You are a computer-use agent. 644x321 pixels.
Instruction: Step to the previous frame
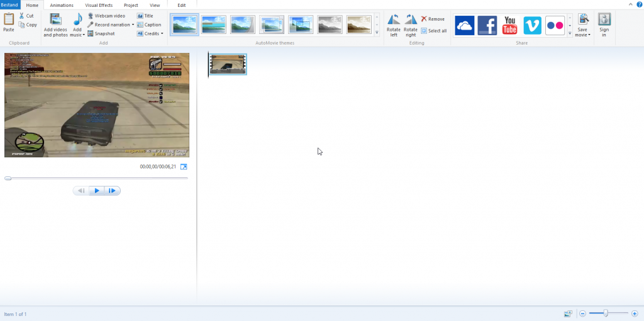pos(81,191)
